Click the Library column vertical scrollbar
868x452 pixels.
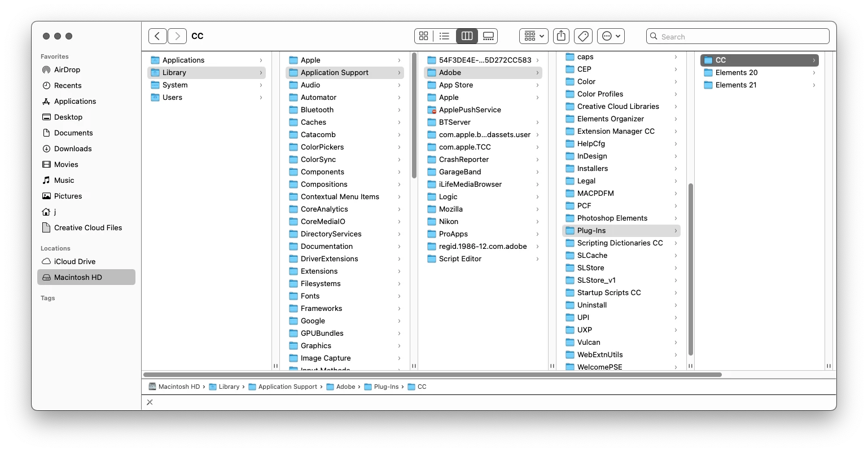pos(414,116)
